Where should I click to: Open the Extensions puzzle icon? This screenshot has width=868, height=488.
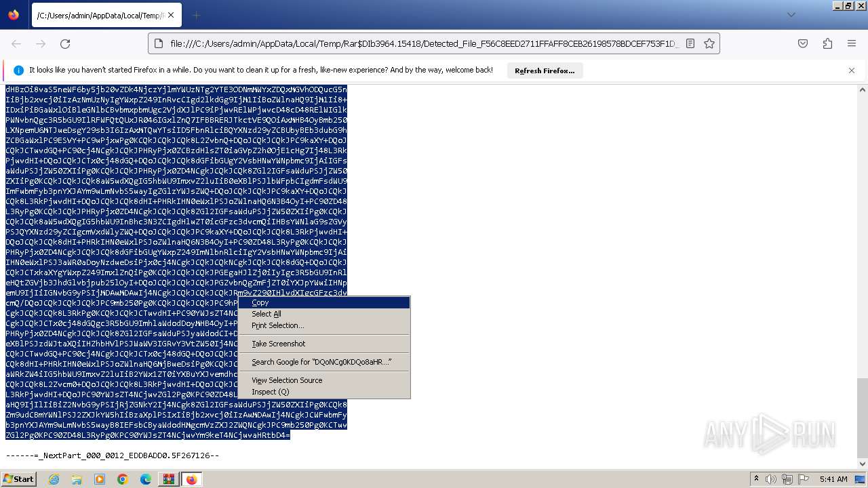tap(827, 43)
